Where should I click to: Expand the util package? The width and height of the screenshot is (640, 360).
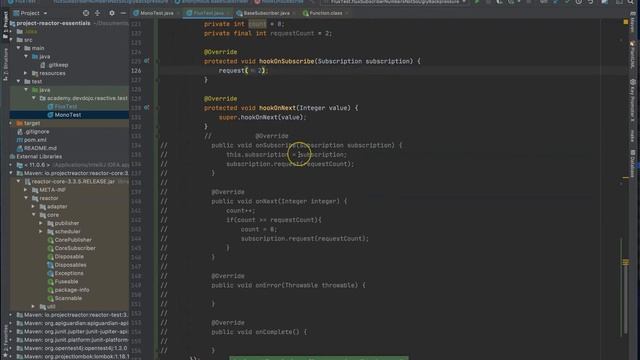coord(33,307)
